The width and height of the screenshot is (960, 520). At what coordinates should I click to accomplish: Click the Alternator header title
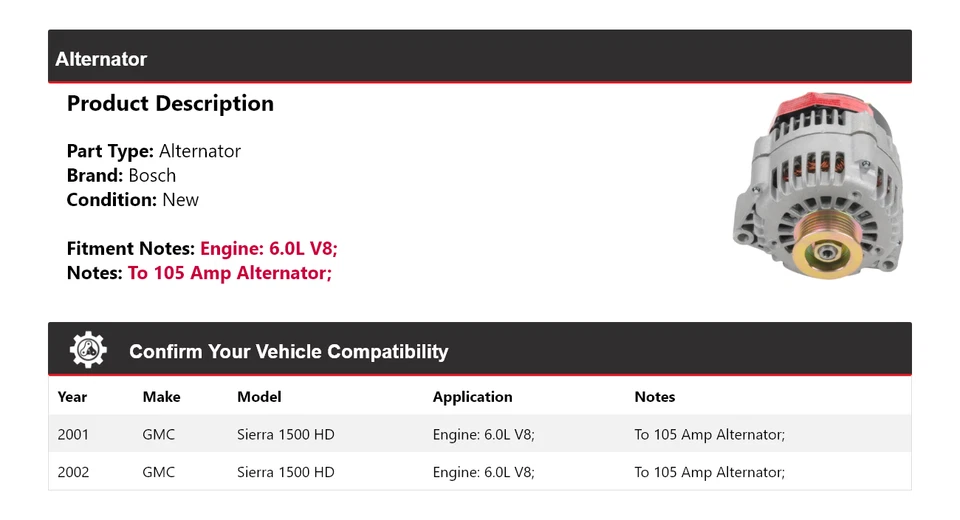(101, 59)
